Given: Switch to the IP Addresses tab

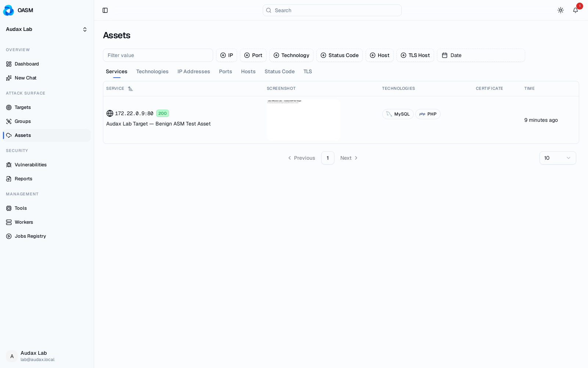Looking at the screenshot, I should click(194, 72).
